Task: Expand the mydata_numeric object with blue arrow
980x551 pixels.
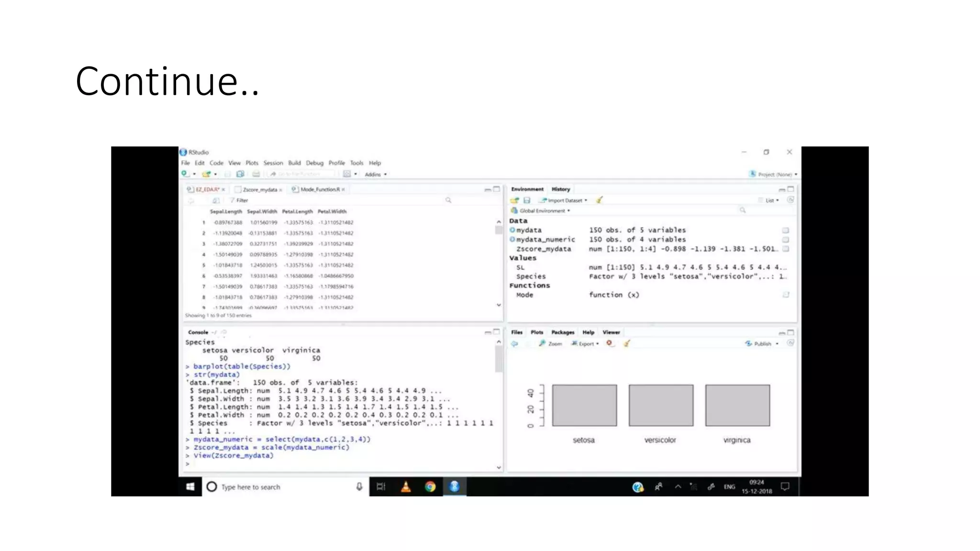Action: [x=512, y=239]
